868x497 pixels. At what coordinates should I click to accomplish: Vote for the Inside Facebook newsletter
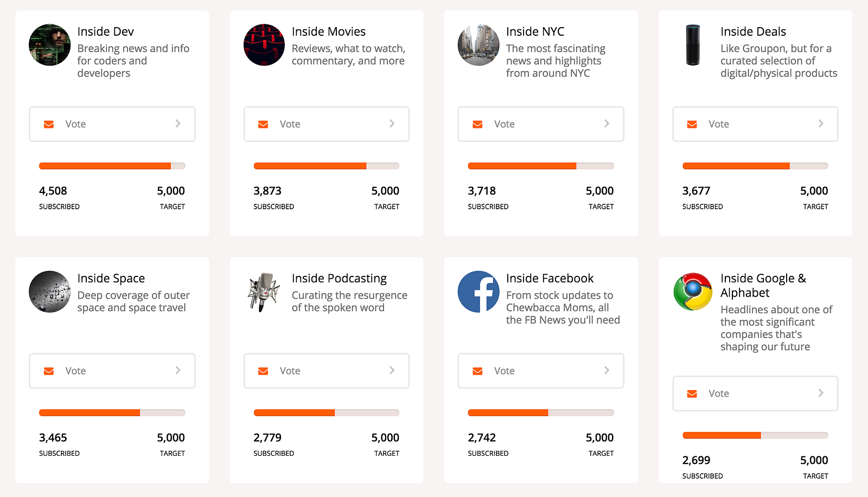pyautogui.click(x=540, y=371)
